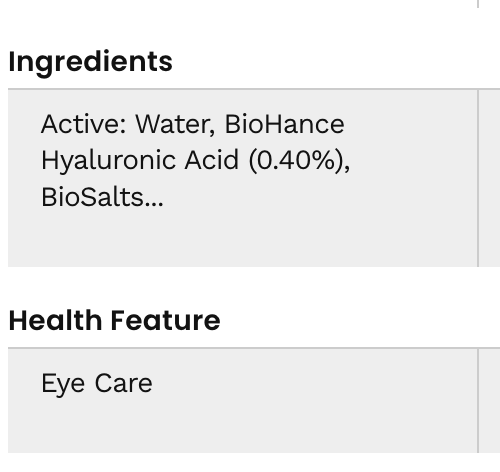Click the BioSalts word in ingredients
Viewport: 500px width, 472px height.
(x=92, y=198)
